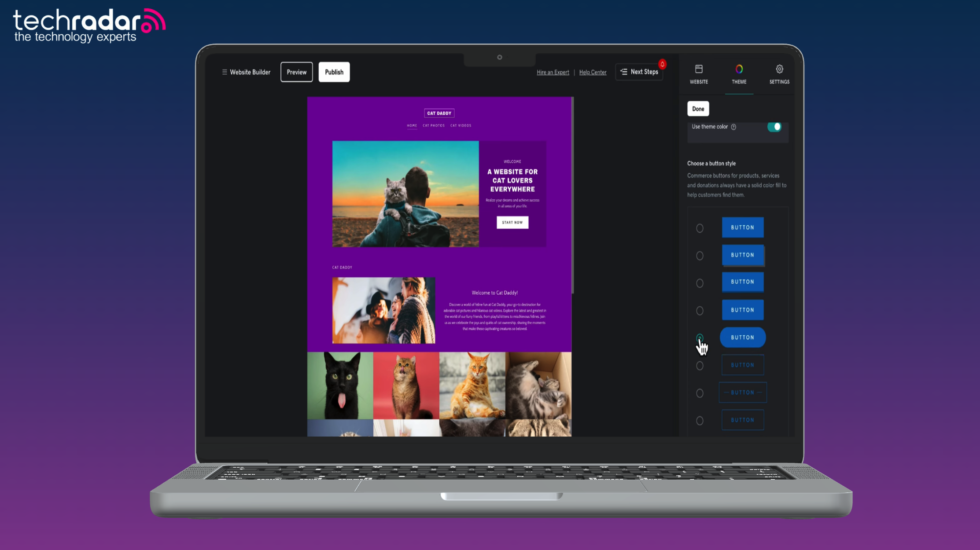The width and height of the screenshot is (980, 550).
Task: Click the red notification badge on Next Steps
Action: point(662,64)
